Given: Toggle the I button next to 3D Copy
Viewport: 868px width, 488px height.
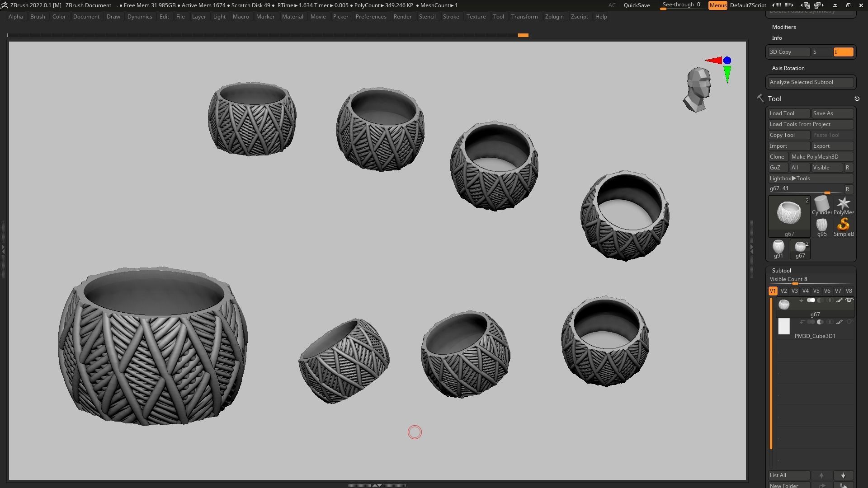Looking at the screenshot, I should pos(844,52).
